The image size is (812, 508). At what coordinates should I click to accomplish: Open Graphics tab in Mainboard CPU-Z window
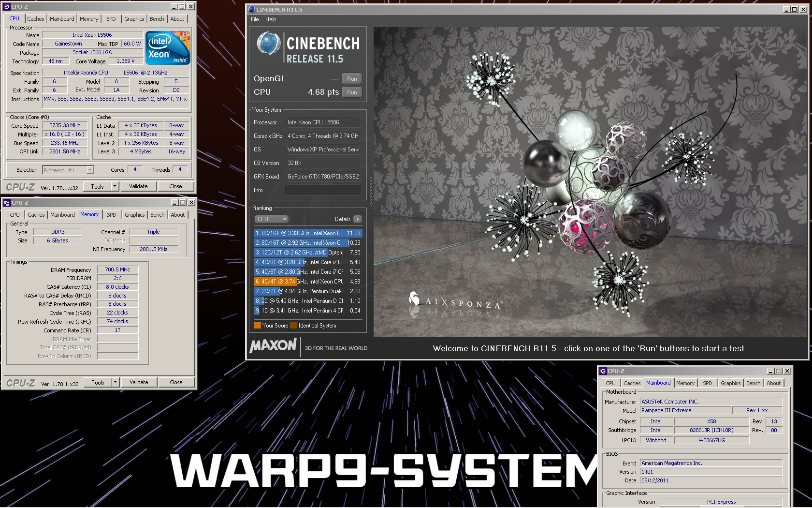pyautogui.click(x=731, y=383)
